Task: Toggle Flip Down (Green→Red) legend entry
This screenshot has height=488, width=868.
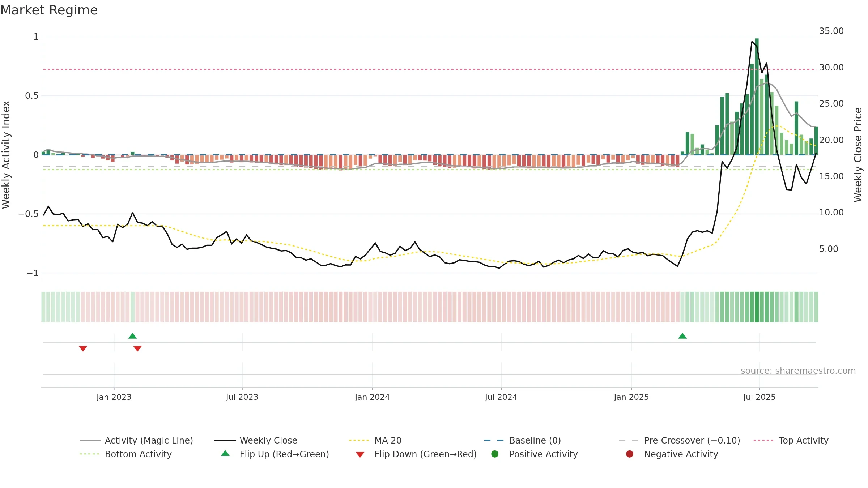Action: pyautogui.click(x=416, y=454)
